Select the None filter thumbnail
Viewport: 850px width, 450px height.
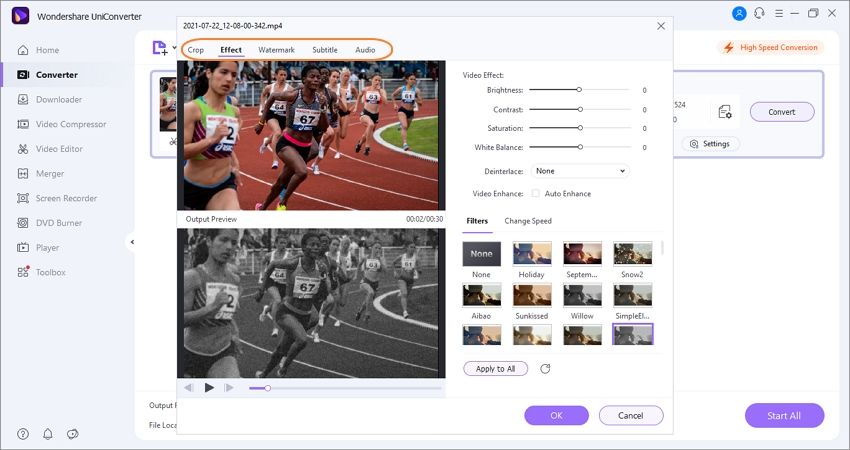pyautogui.click(x=481, y=254)
